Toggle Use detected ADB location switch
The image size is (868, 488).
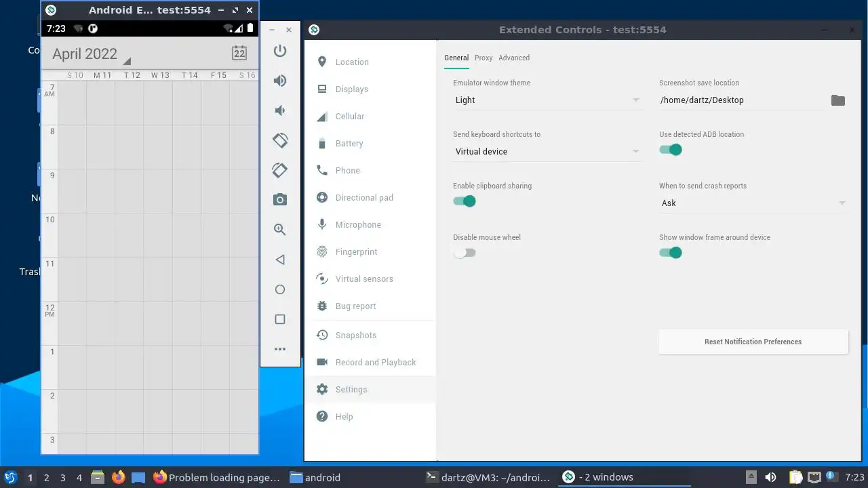click(671, 150)
